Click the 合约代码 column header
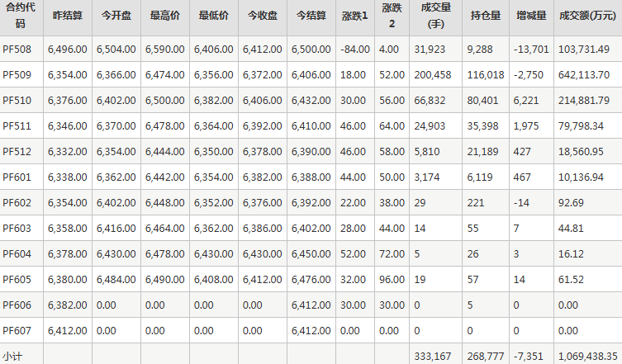Screen dimensions: 622x364 point(21,15)
